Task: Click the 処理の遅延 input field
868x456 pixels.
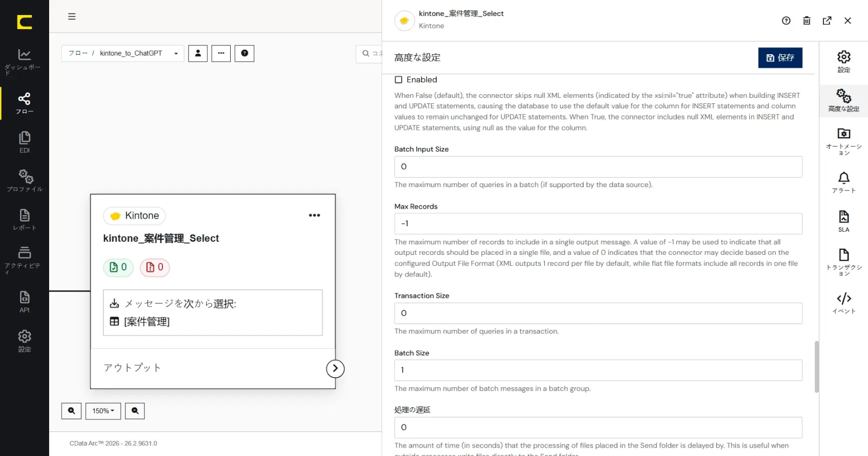Action: tap(598, 427)
